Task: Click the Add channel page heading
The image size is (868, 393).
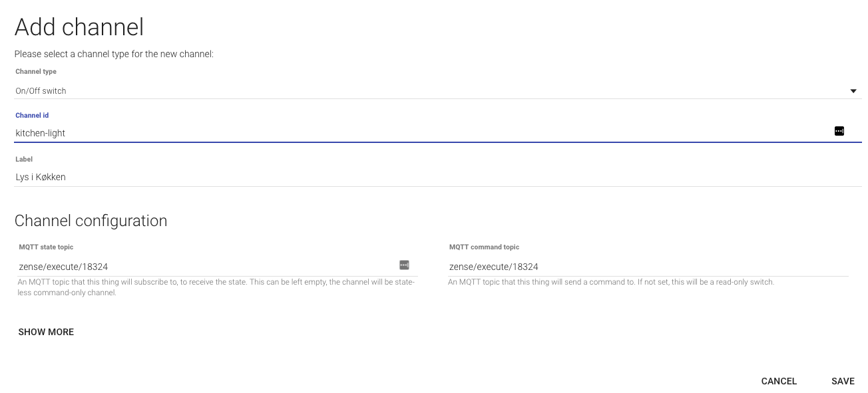Action: point(79,27)
